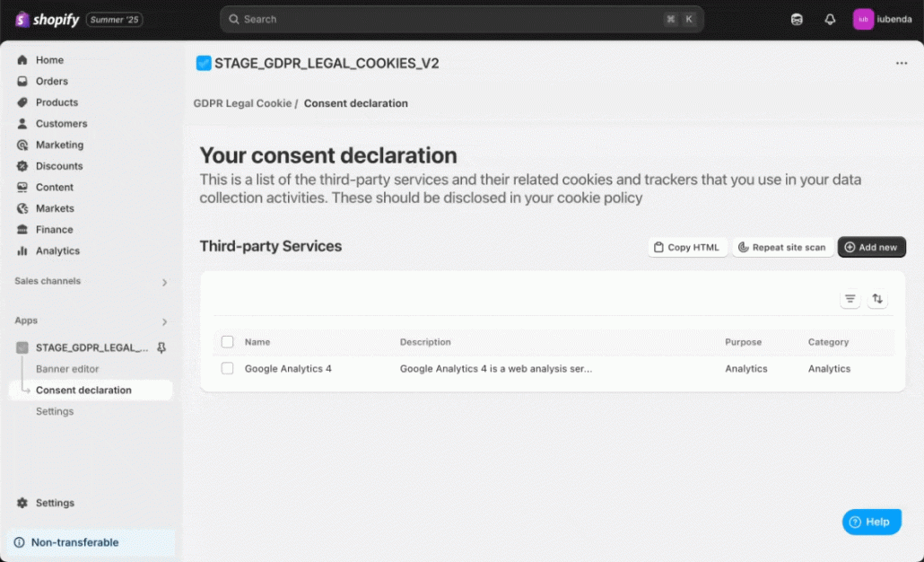This screenshot has height=562, width=924.
Task: Click the Content sidebar icon
Action: [22, 187]
